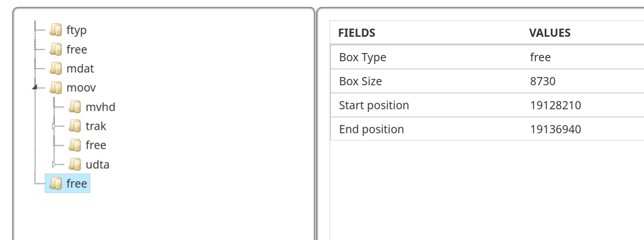Click the End position field label
The width and height of the screenshot is (644, 240).
pos(371,130)
